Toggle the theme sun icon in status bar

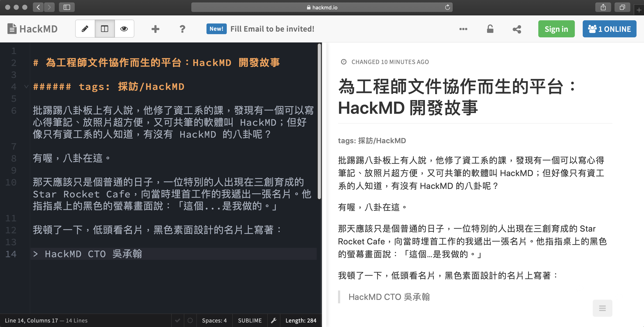pyautogui.click(x=190, y=320)
